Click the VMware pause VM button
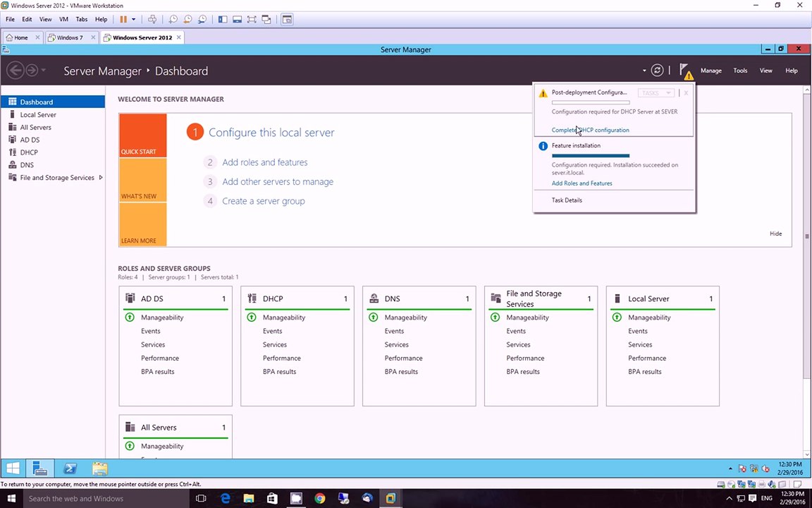Viewport: 812px width, 508px height. (123, 19)
